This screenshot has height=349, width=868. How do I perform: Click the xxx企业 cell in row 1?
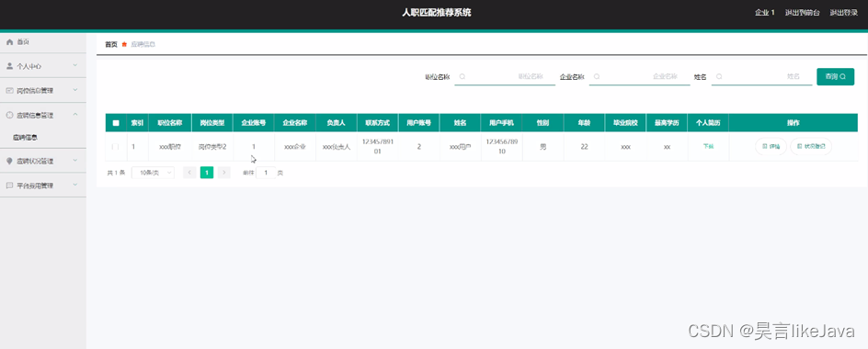[295, 147]
